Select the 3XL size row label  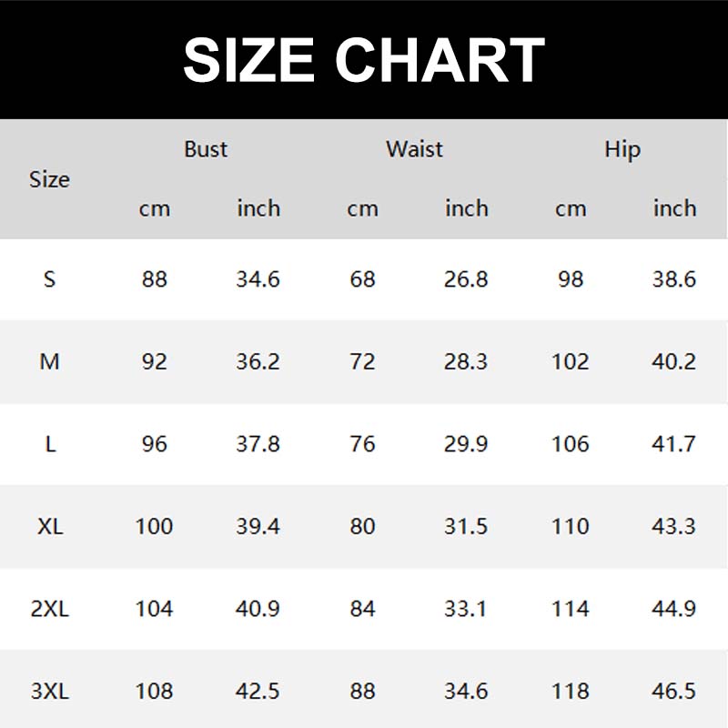coord(50,691)
